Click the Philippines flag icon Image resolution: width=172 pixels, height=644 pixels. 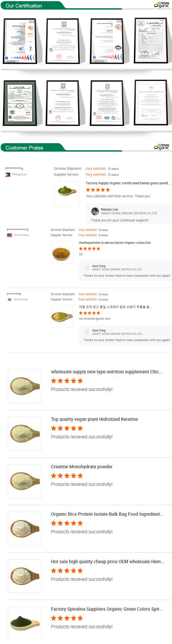[8, 174]
